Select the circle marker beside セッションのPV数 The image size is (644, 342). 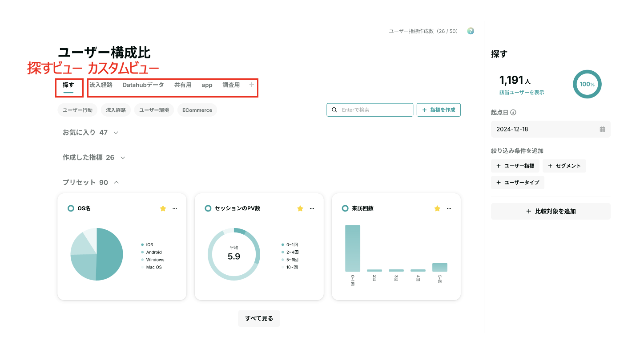208,208
